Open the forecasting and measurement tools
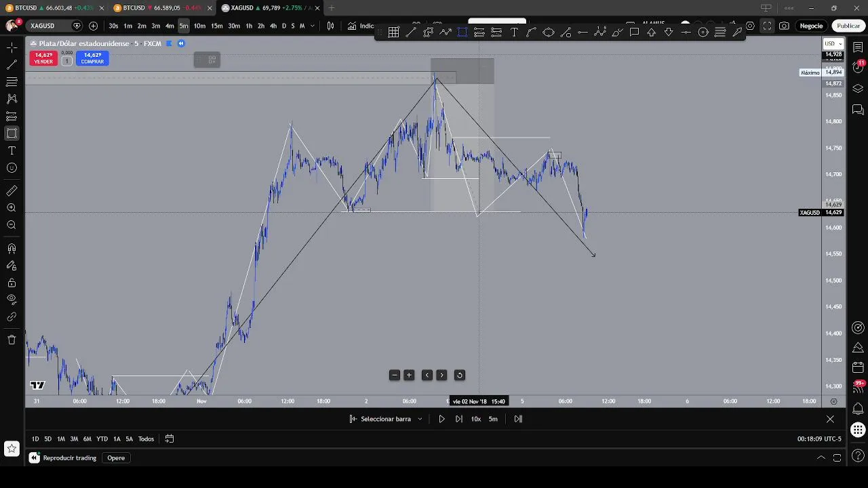This screenshot has height=488, width=868. (x=12, y=117)
